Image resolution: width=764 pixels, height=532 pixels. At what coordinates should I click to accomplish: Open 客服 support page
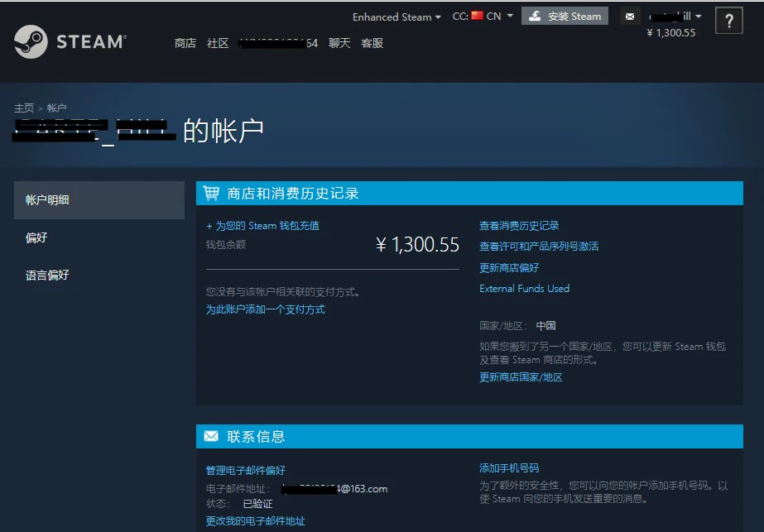(372, 43)
